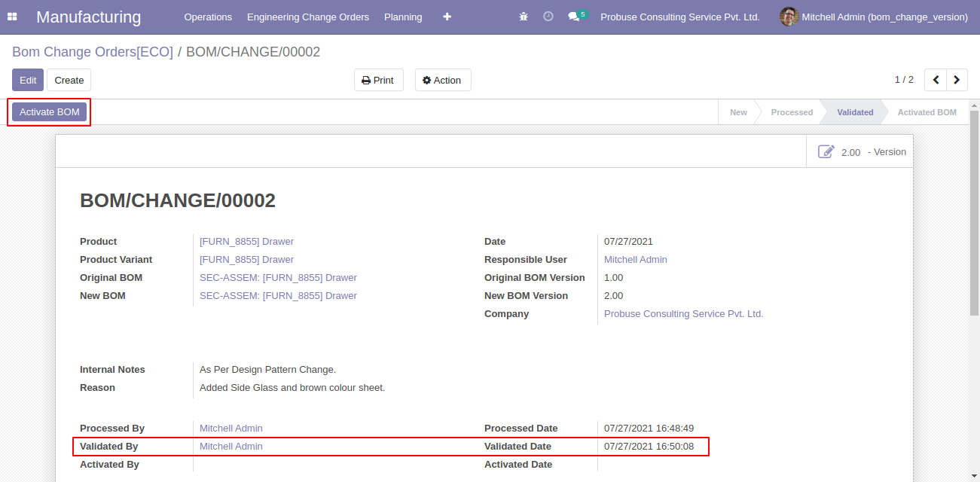Viewport: 980px width, 482px height.
Task: Click the 2.00 Version stat button
Action: [x=860, y=151]
